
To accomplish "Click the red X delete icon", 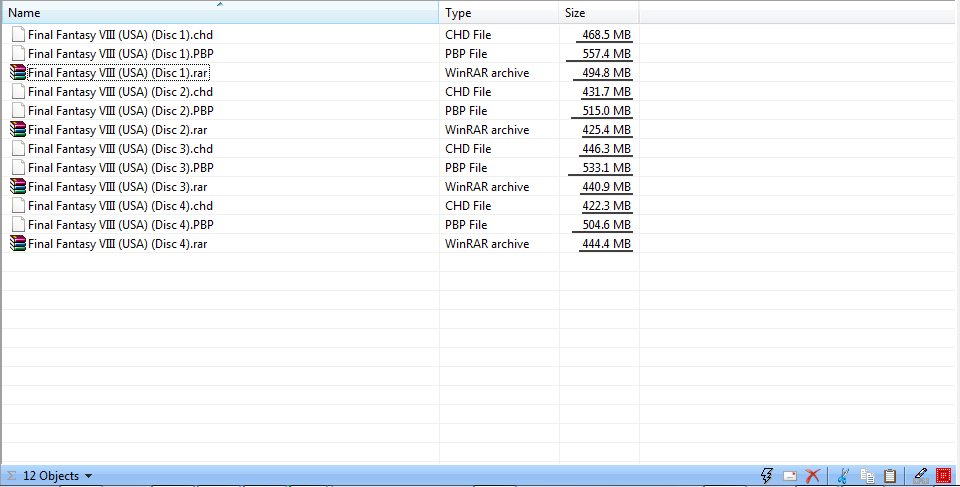I will [x=813, y=476].
